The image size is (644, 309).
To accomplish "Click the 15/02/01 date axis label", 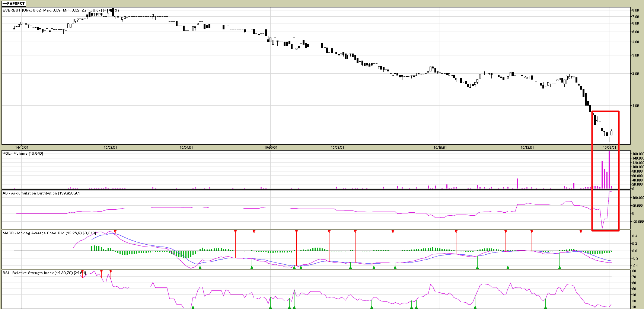I will (110, 148).
